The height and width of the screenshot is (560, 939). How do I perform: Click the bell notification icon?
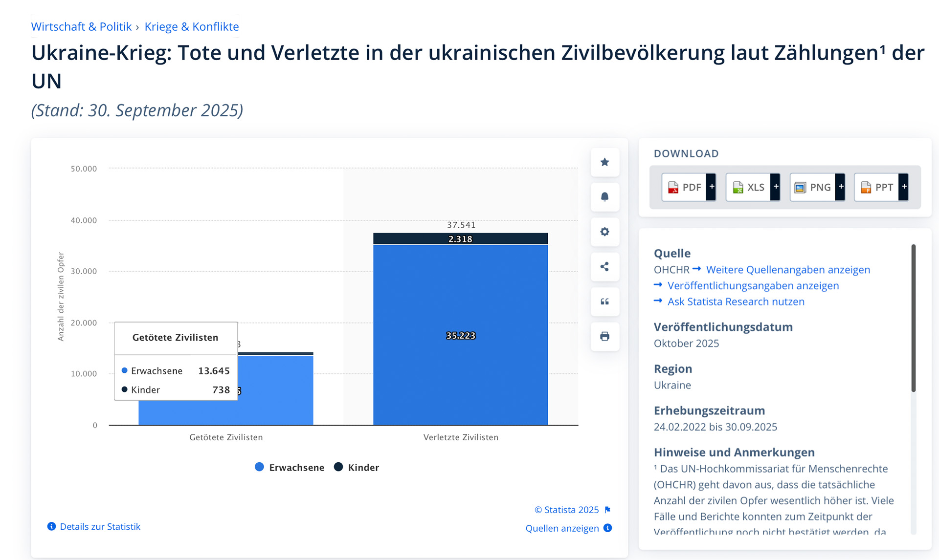[x=604, y=197]
